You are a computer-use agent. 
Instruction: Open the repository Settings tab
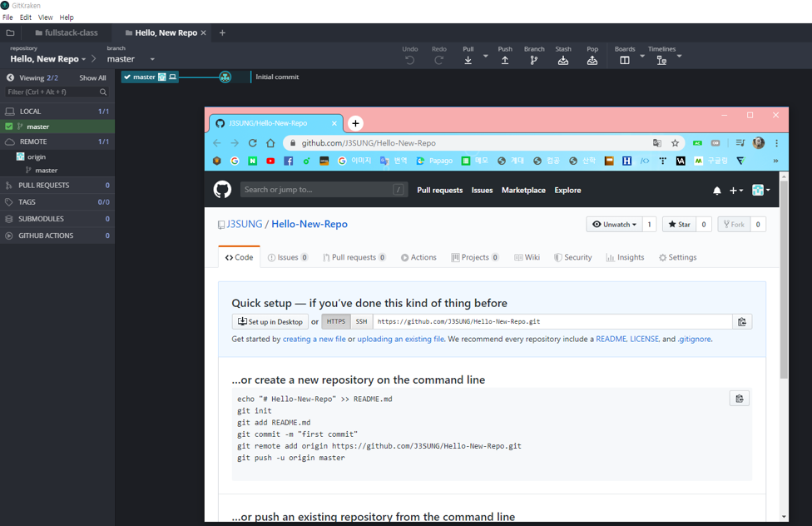pos(677,257)
